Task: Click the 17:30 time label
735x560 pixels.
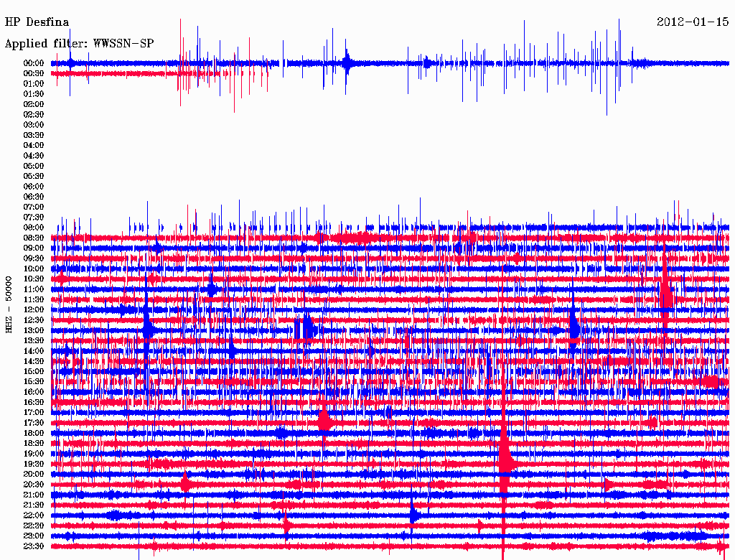Action: click(34, 423)
